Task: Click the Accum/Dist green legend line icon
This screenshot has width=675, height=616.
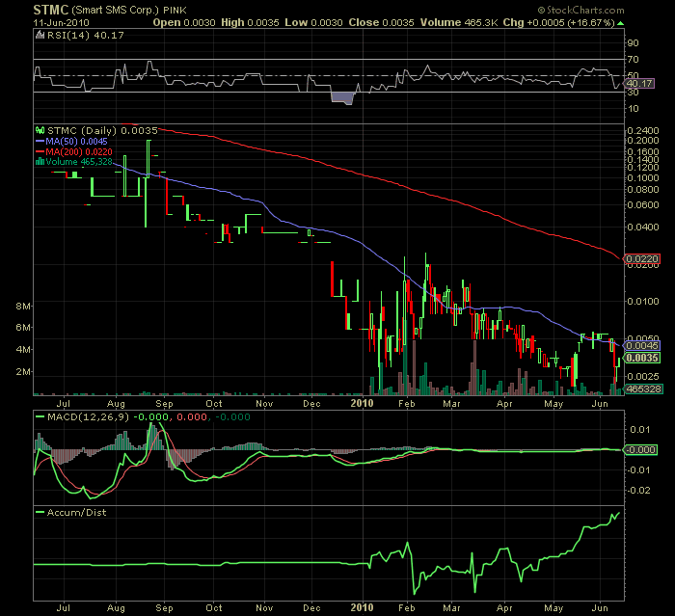Action: [40, 513]
